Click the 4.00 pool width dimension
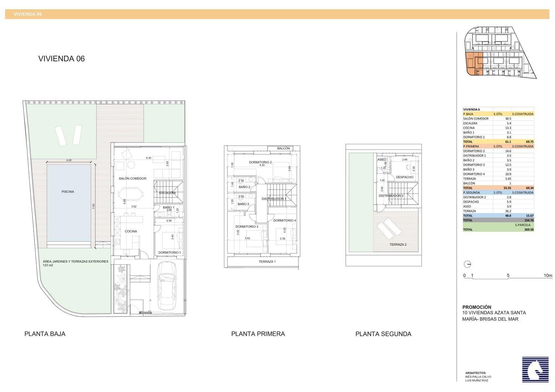This screenshot has height=392, width=555. [x=69, y=160]
